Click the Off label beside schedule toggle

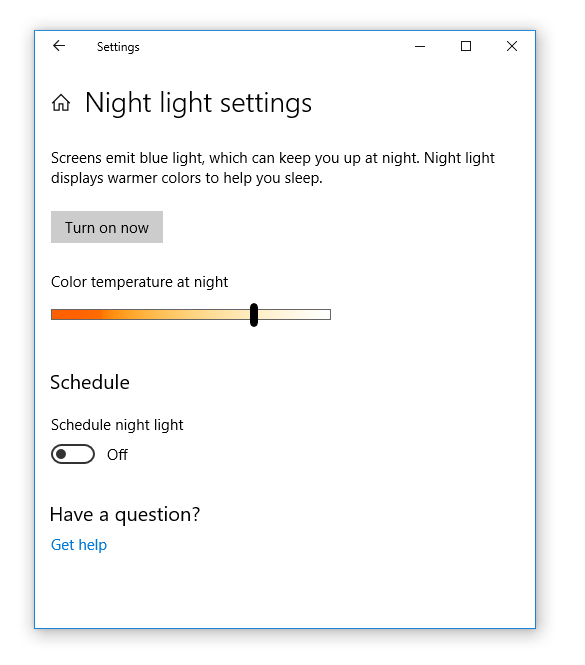(x=117, y=455)
